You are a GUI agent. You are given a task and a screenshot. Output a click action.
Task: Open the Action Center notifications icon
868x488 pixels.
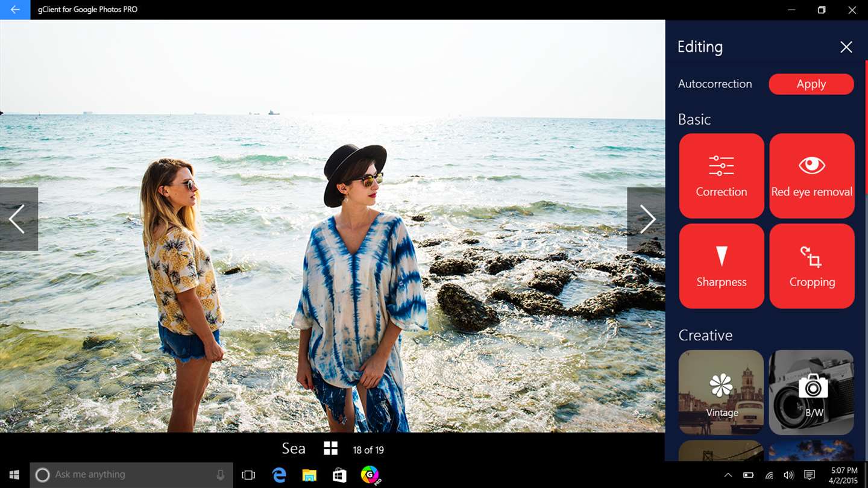[810, 475]
